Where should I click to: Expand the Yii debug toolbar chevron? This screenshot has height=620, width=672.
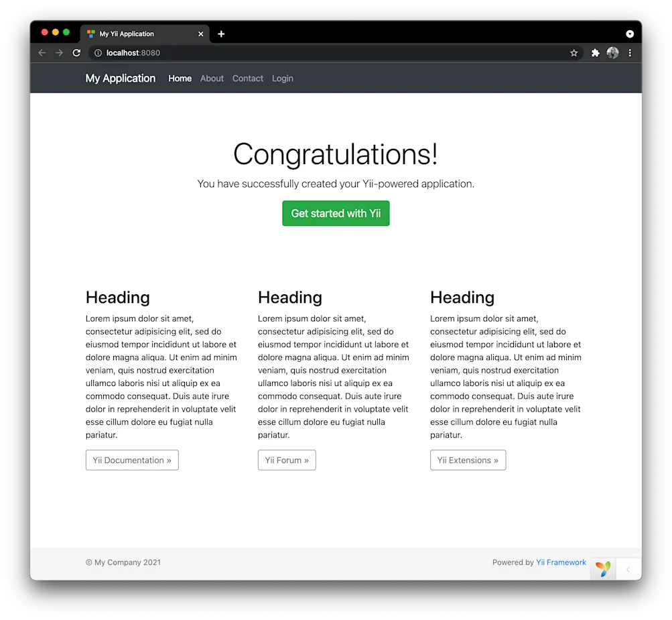627,568
